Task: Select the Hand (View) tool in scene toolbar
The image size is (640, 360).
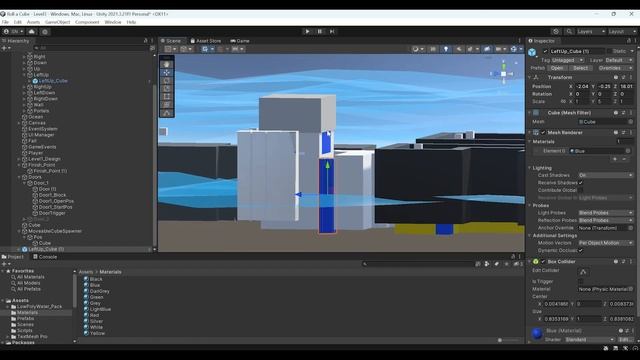Action: click(x=167, y=64)
